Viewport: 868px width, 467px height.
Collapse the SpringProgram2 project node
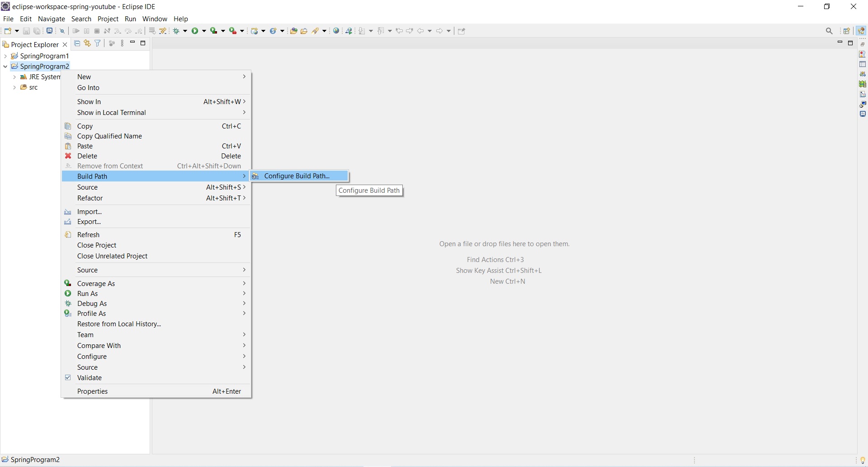(x=5, y=67)
